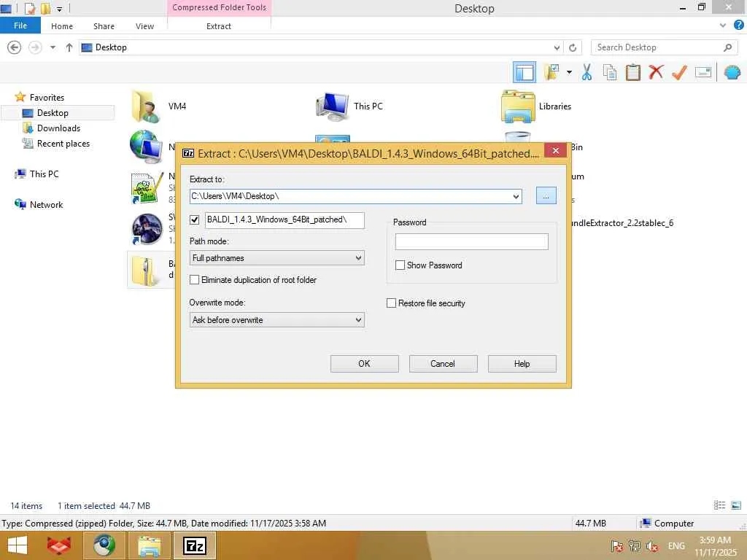Expand the address bar history dropdown
The image size is (747, 560).
click(x=557, y=47)
